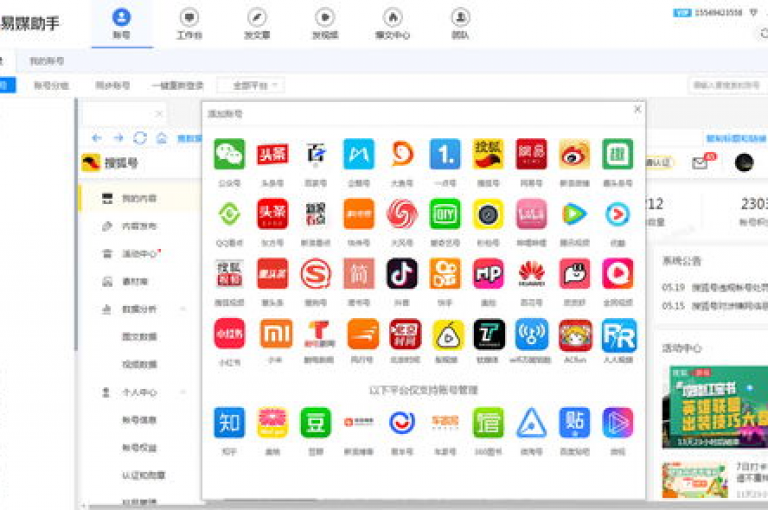Select the orange 大鱼号 platform icon
The width and height of the screenshot is (768, 510).
[x=402, y=154]
